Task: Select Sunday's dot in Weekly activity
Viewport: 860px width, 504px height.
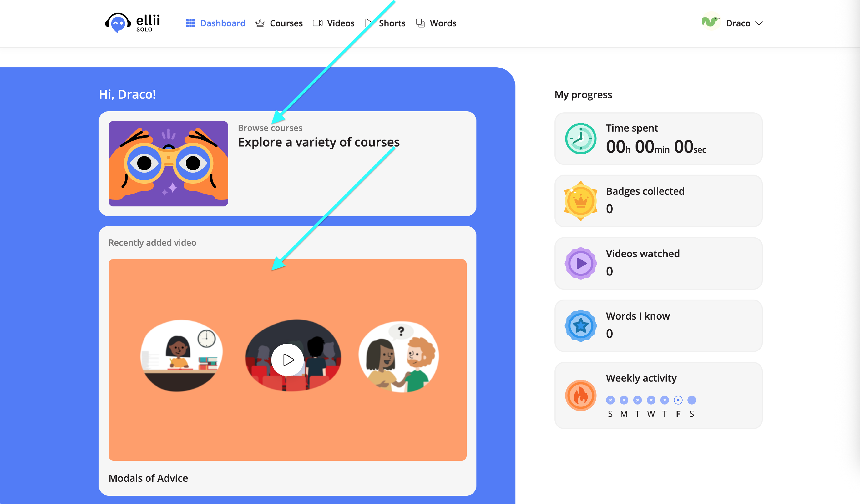Action: coord(610,400)
